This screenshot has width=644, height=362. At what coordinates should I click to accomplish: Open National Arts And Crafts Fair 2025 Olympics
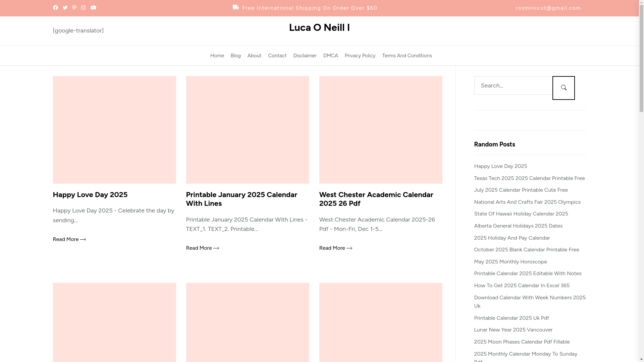527,202
